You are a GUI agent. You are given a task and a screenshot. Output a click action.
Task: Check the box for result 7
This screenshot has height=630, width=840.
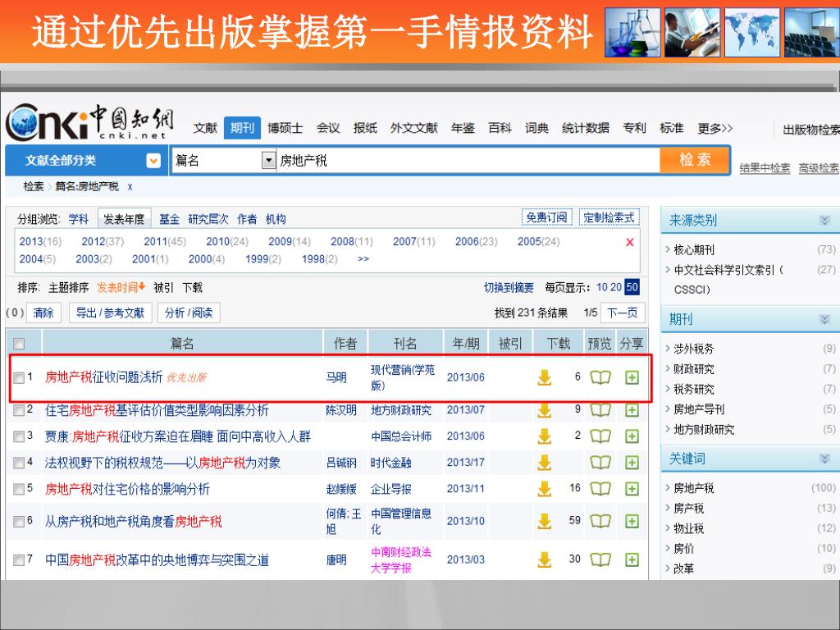tap(19, 559)
